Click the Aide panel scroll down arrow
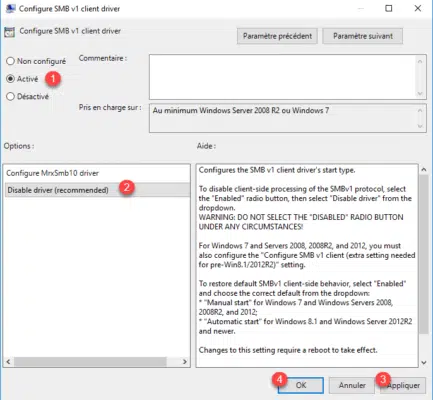 424,362
